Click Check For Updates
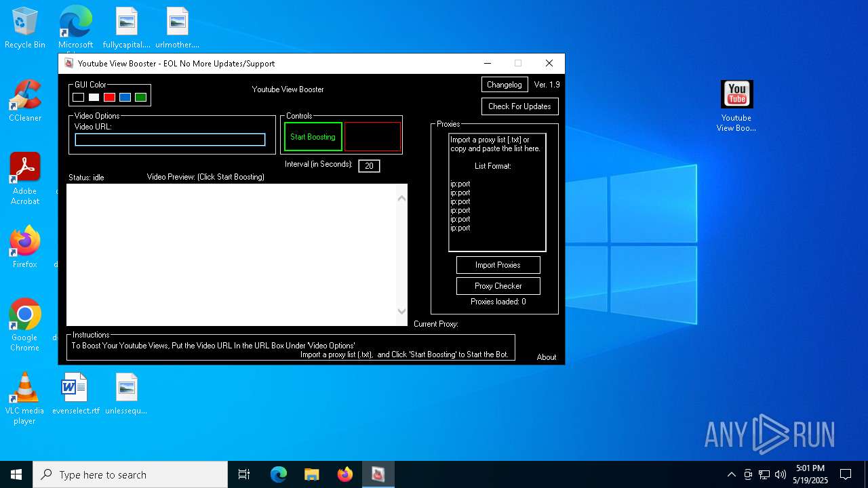Screen dimensions: 868x488 (519, 106)
